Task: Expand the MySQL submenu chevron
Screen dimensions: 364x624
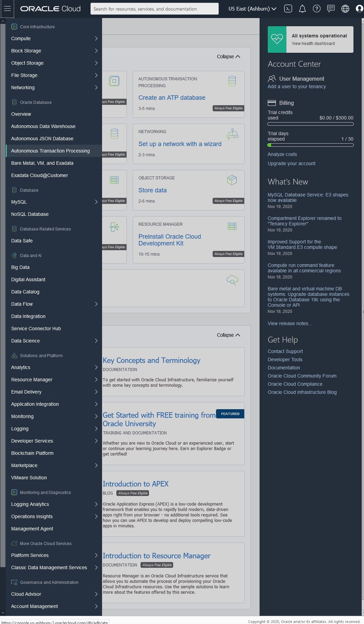Action: point(96,202)
